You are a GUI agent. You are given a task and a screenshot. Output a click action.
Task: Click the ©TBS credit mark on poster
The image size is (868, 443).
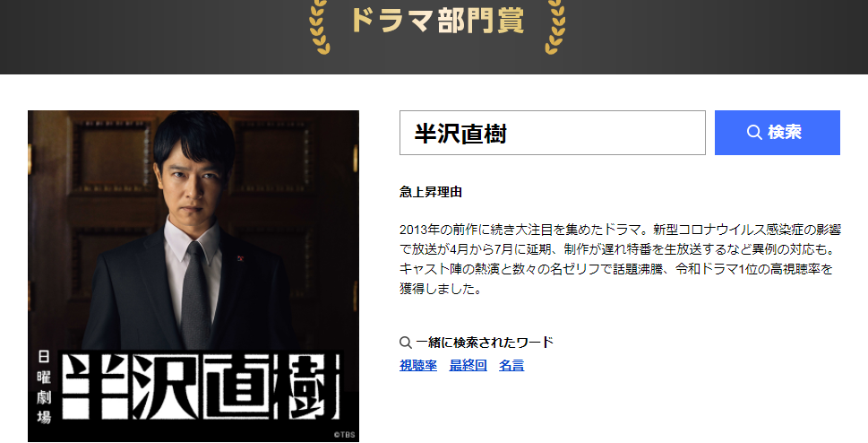pos(344,435)
